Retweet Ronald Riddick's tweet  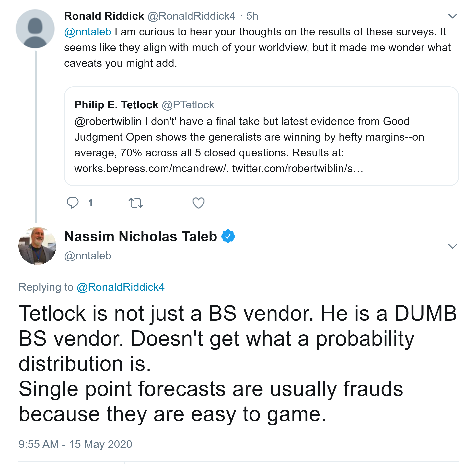pyautogui.click(x=135, y=203)
